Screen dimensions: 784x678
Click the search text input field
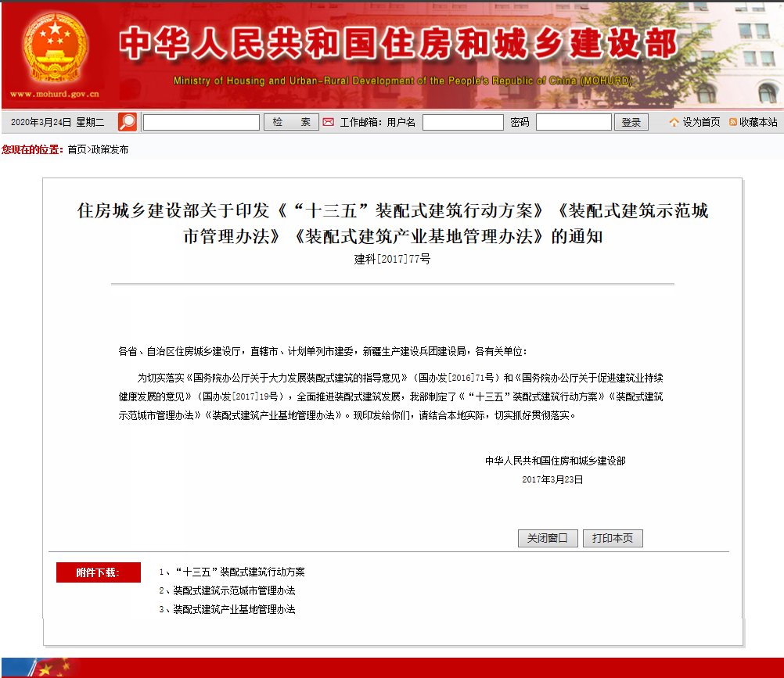[200, 122]
